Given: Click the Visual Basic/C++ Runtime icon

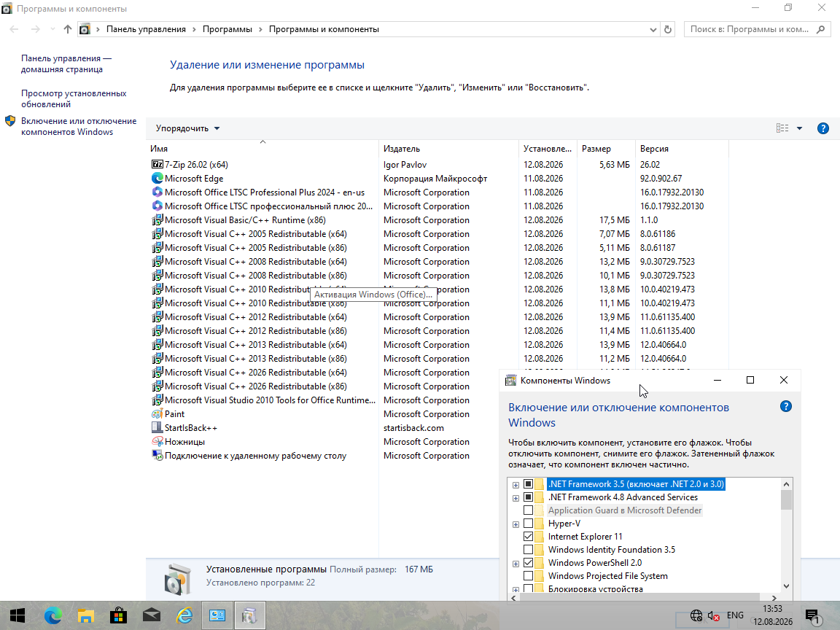Looking at the screenshot, I should (157, 220).
